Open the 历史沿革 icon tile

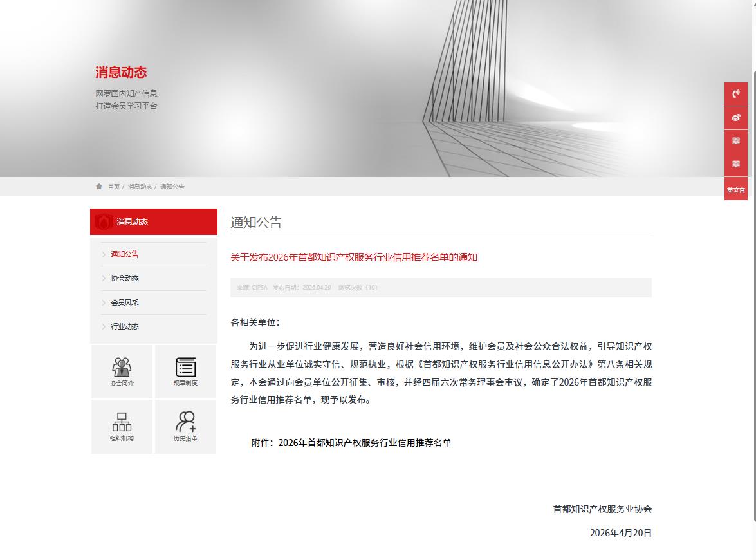pos(185,426)
